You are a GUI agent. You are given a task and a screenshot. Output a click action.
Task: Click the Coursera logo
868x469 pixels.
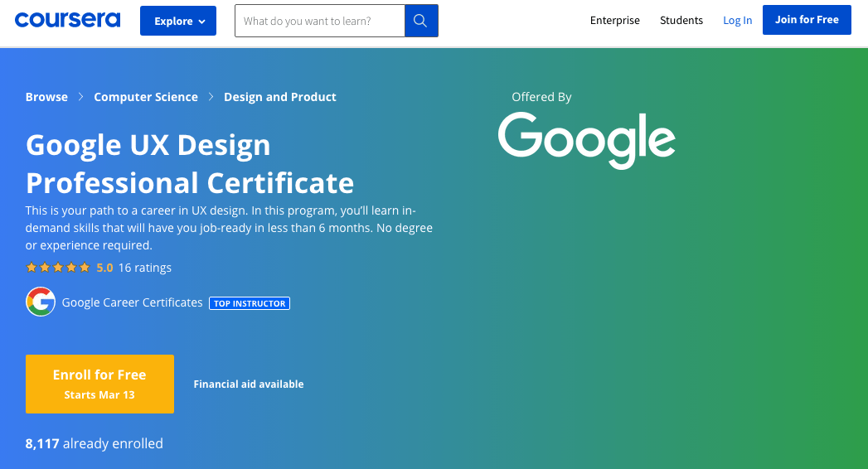67,20
